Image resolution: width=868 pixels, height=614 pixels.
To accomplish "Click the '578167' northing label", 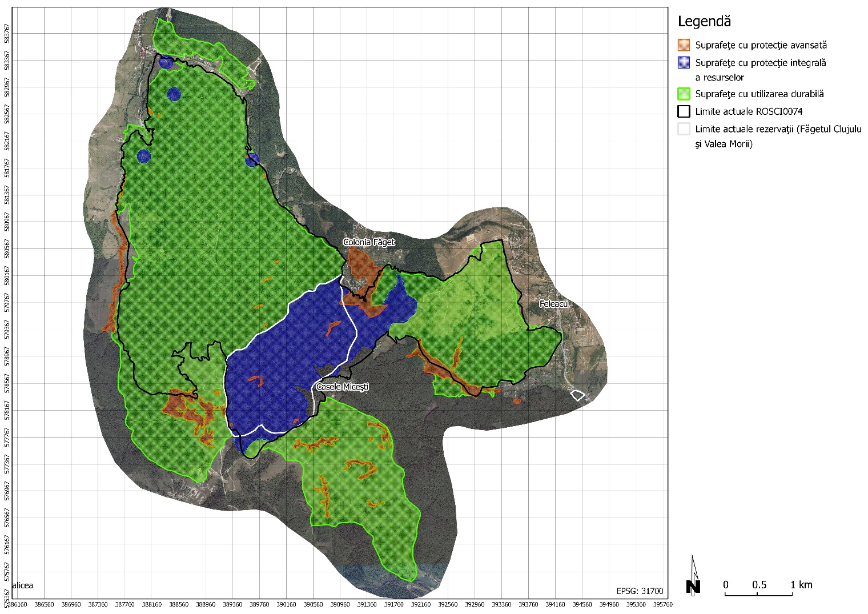I will (7, 410).
